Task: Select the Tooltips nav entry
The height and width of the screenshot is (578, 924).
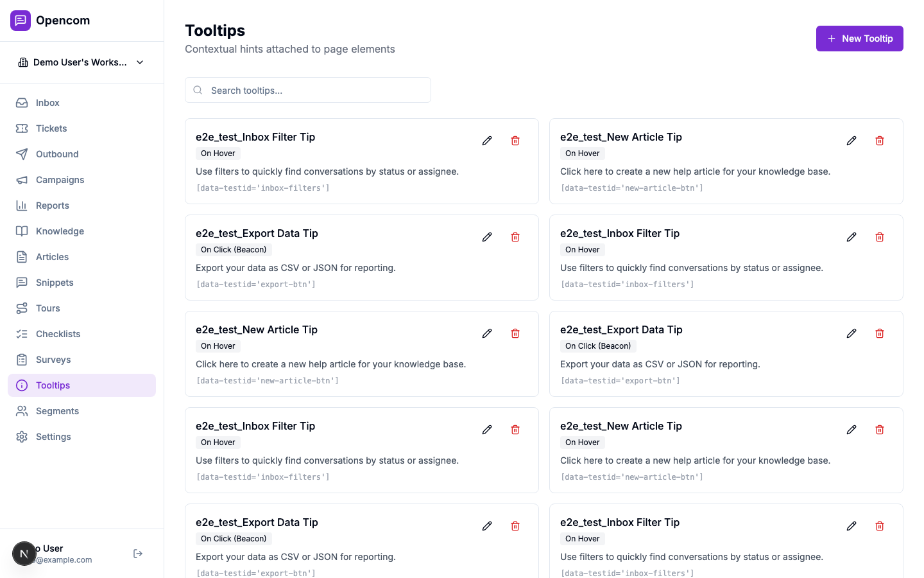Action: point(53,385)
